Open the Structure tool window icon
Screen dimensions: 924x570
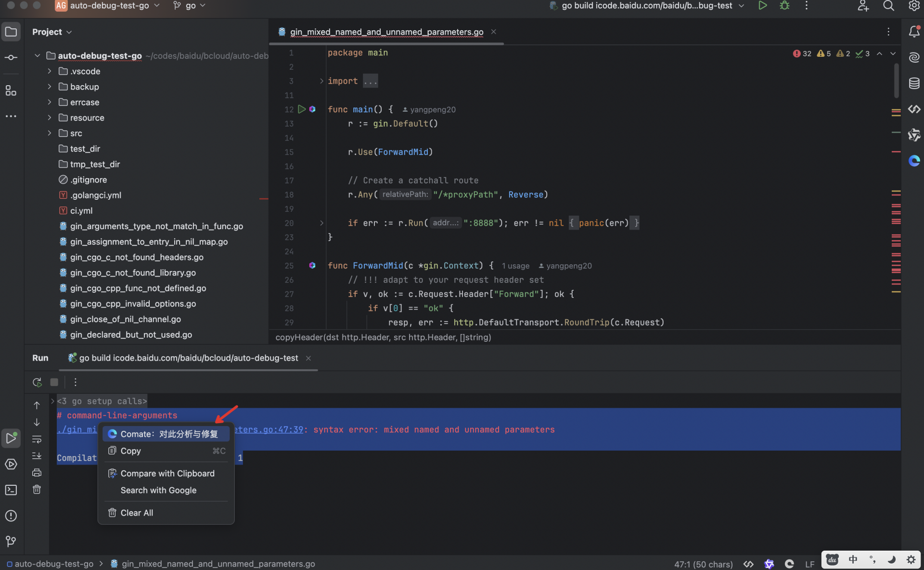click(x=11, y=91)
